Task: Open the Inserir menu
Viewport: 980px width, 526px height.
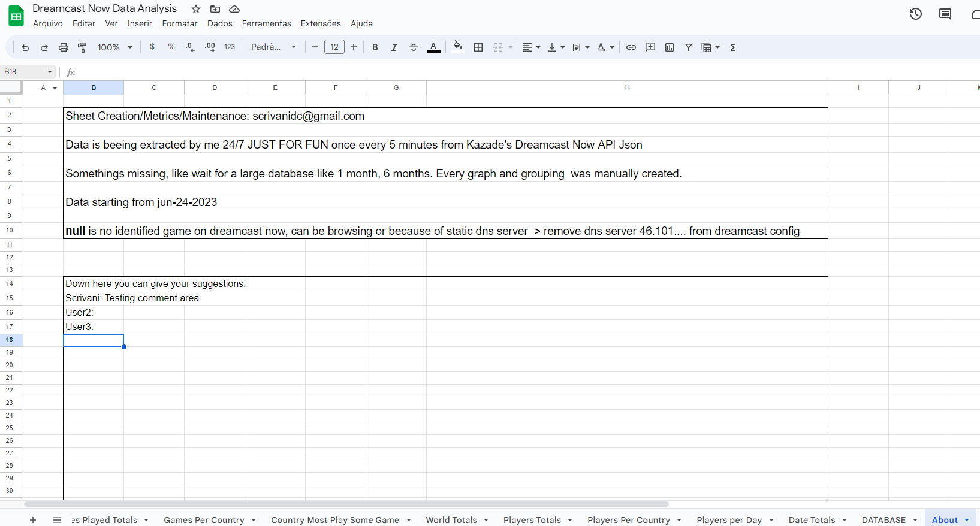Action: (140, 23)
